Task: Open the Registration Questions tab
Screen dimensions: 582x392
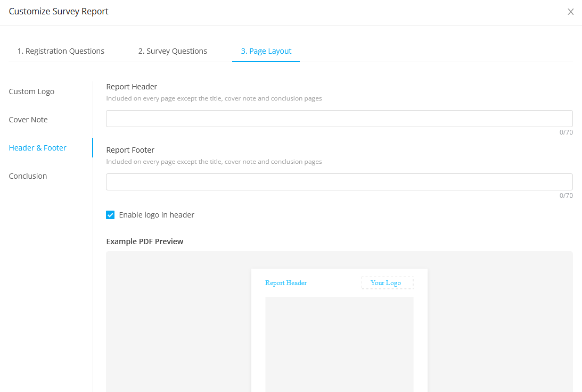Action: [61, 51]
